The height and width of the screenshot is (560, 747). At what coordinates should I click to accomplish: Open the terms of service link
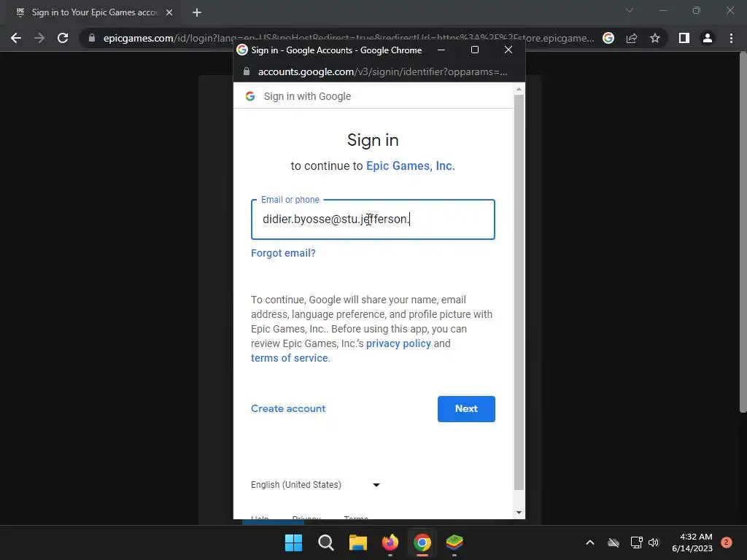click(x=289, y=358)
